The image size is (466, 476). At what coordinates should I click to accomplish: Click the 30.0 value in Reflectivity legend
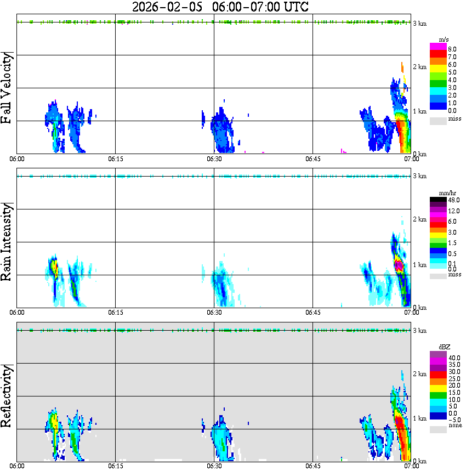click(454, 372)
